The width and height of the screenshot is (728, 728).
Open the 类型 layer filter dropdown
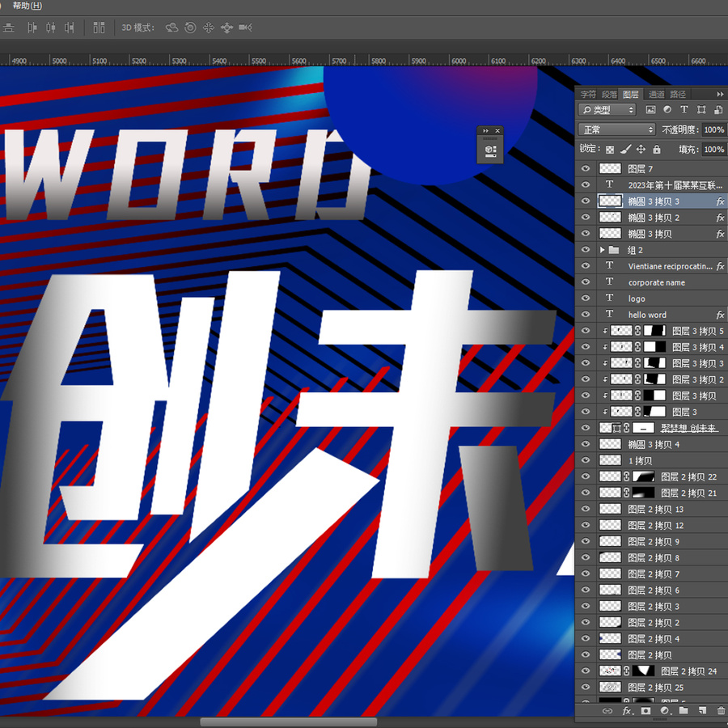[607, 109]
